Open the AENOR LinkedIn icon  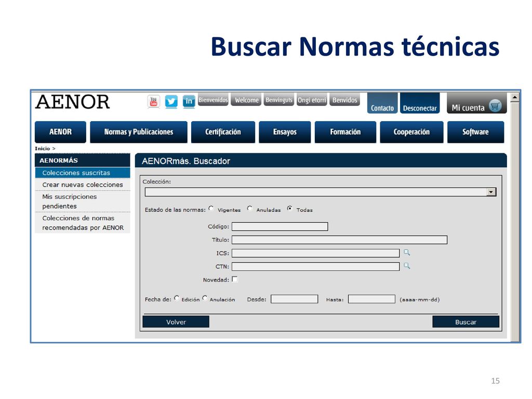[x=189, y=101]
